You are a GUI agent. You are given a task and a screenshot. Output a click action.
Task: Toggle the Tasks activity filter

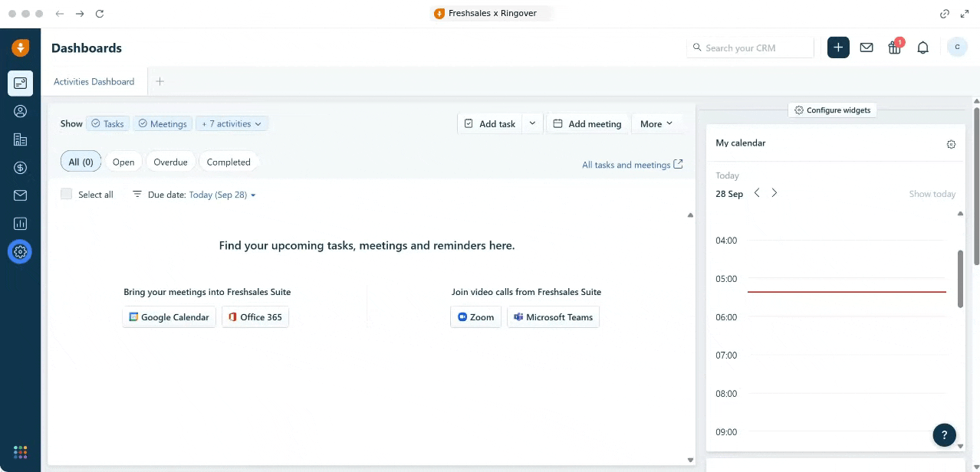coord(107,123)
